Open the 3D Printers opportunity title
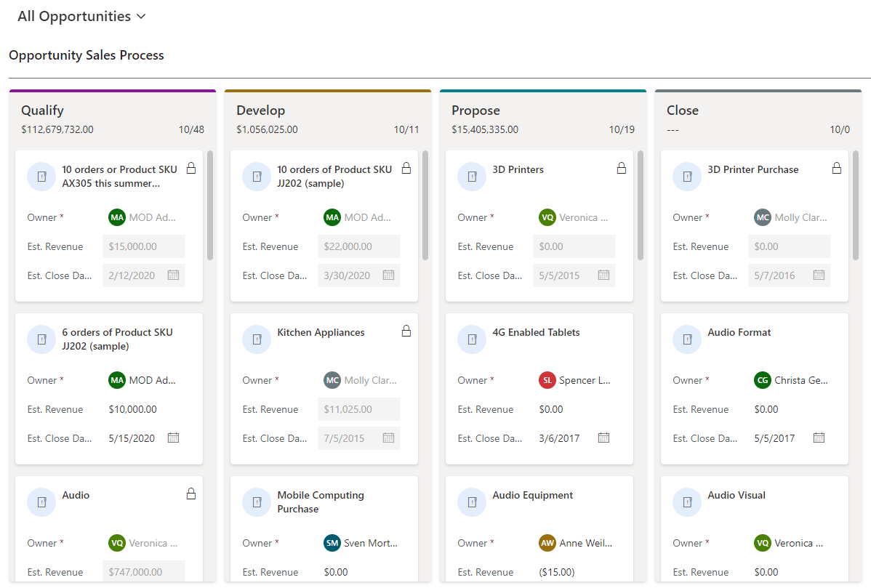The image size is (871, 588). [518, 169]
